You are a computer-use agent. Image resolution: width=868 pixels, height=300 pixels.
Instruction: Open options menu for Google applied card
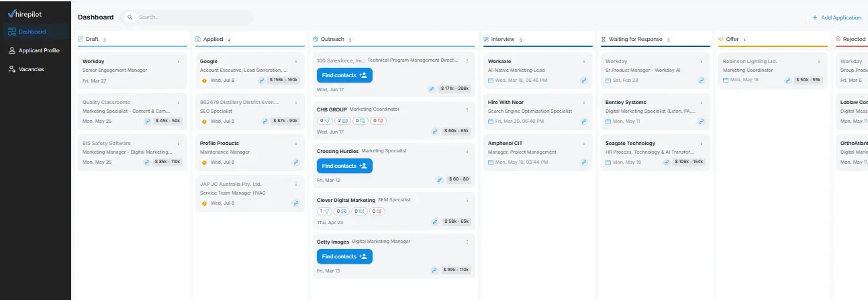coord(295,61)
